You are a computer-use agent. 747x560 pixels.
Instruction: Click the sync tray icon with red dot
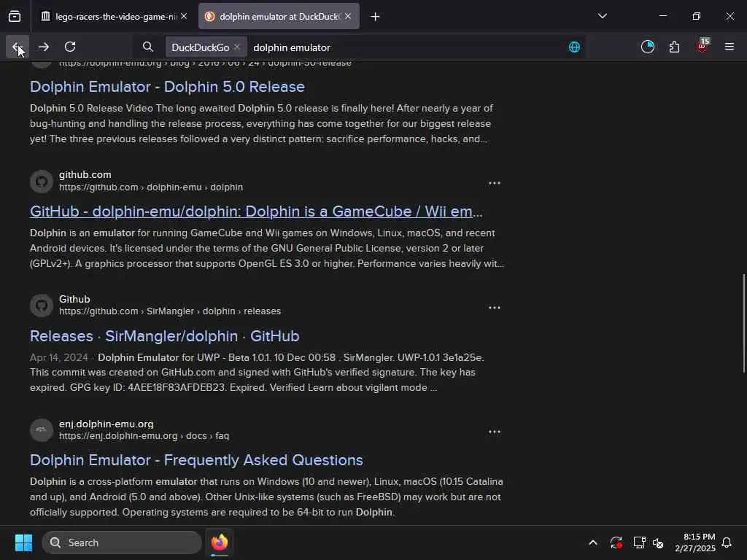(x=616, y=542)
